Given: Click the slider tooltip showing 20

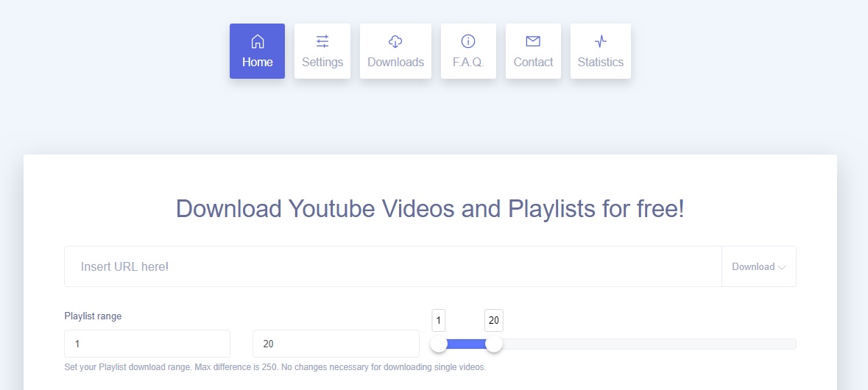Looking at the screenshot, I should [494, 321].
